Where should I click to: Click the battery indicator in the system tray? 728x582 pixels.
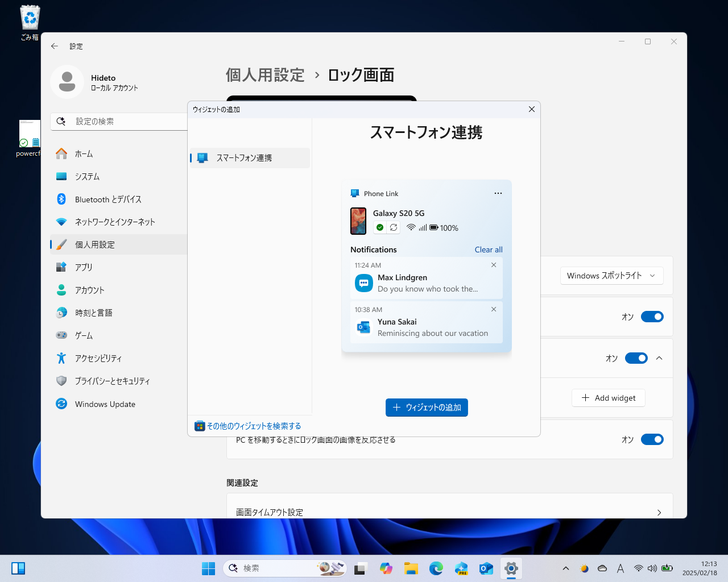click(x=667, y=568)
